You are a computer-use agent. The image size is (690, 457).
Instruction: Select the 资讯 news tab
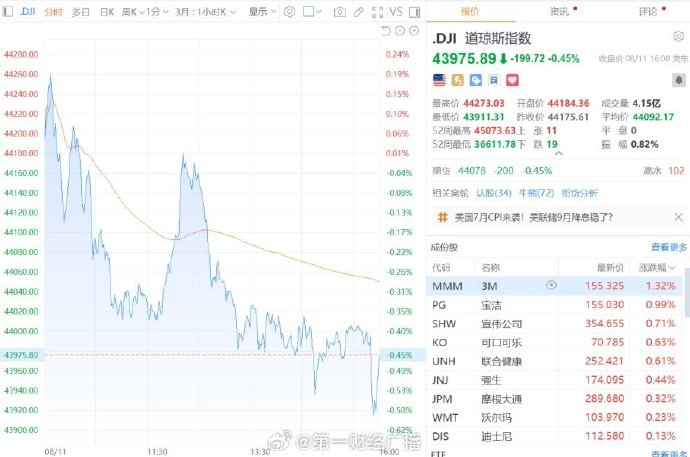click(x=559, y=11)
